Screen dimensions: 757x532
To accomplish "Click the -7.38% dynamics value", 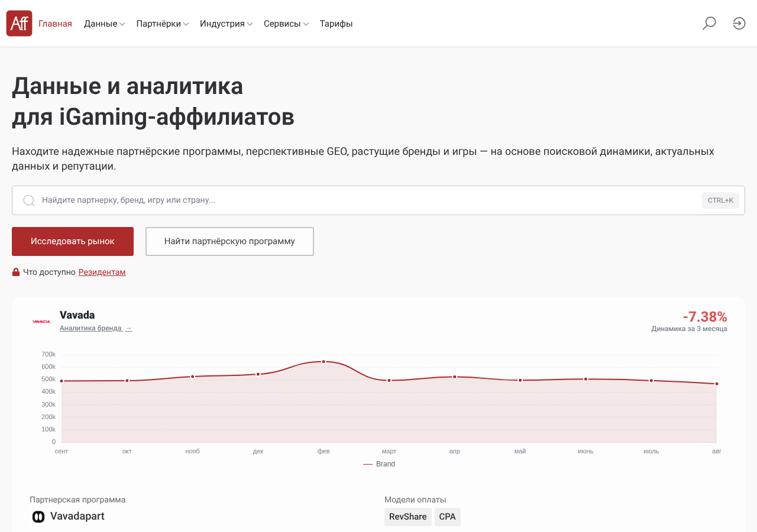I will (705, 317).
